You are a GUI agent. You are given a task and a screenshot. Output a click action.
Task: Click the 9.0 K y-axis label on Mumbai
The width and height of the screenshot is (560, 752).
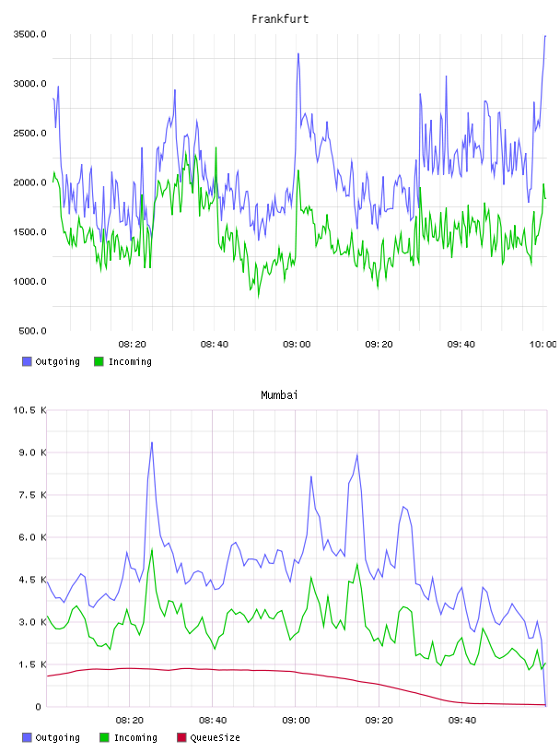click(x=32, y=452)
